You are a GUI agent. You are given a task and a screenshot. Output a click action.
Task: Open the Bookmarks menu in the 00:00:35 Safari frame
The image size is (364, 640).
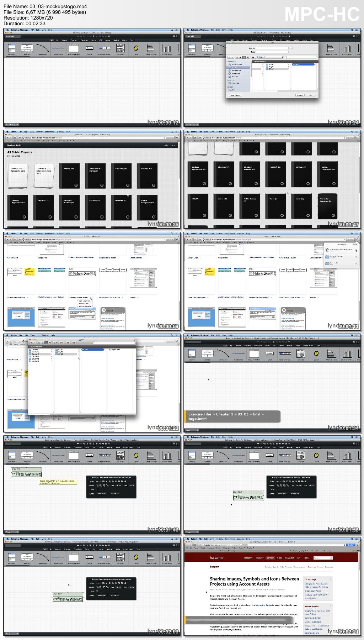click(x=49, y=132)
